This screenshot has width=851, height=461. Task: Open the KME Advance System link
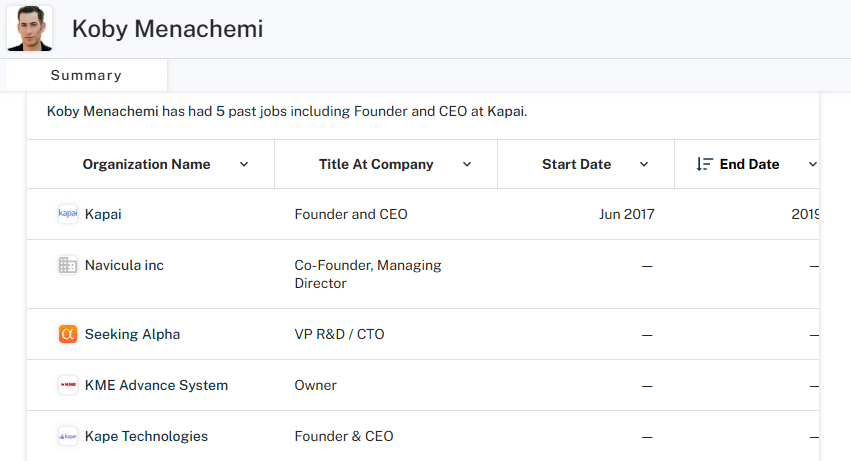pos(156,385)
